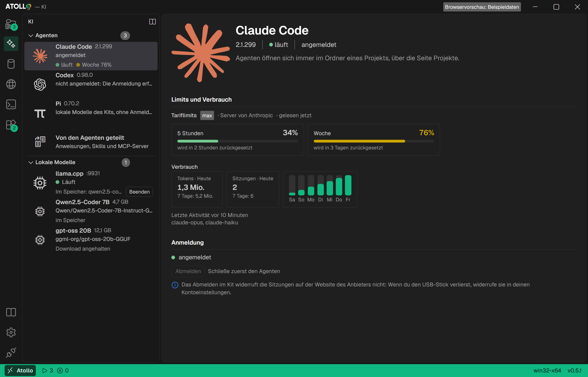Click the Lokale Modelle count badge 1
This screenshot has width=588, height=377.
pos(126,163)
